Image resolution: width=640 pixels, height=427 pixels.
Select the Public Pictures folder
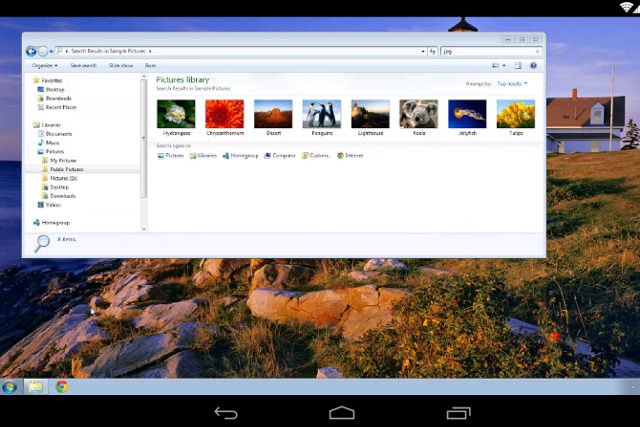(x=62, y=169)
